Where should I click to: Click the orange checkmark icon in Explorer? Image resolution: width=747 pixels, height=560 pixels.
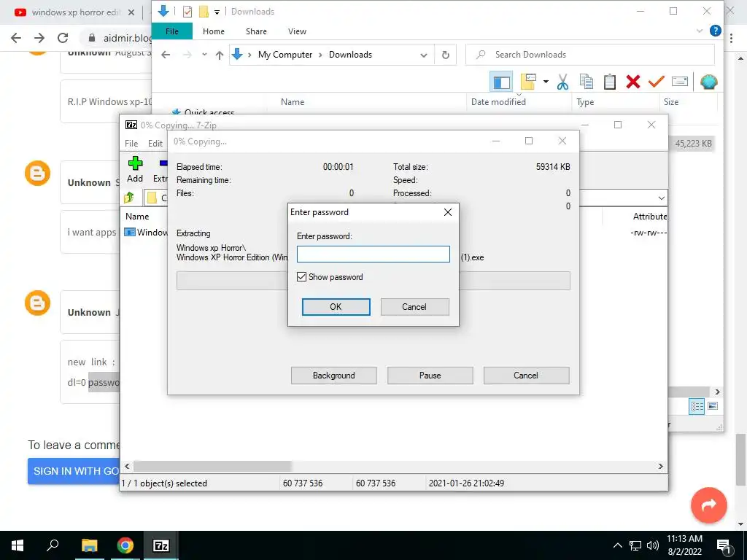click(656, 82)
